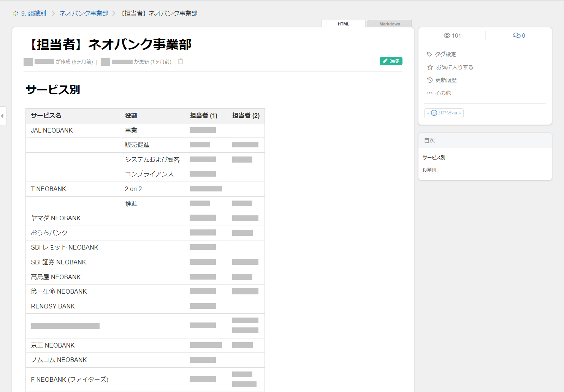Click the tag icon beside タグ設定
Screen dimensions: 564x392
pos(429,54)
